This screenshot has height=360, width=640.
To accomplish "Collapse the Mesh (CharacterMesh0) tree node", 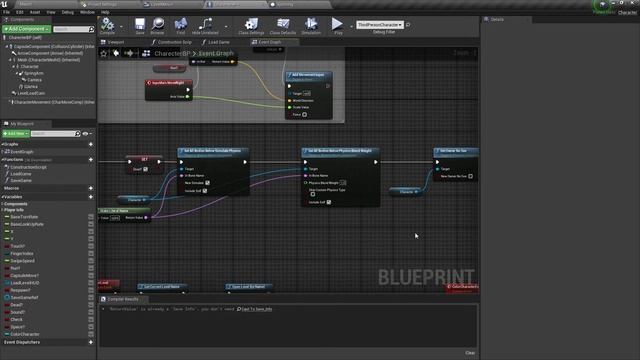I will (10, 60).
